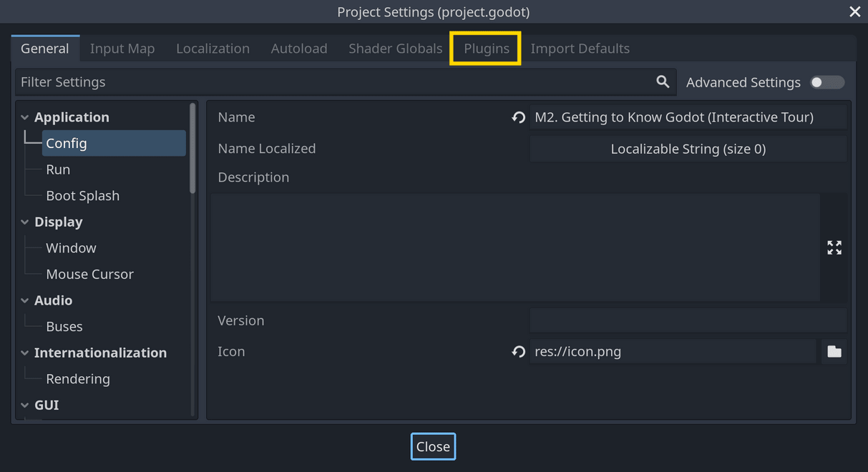Select Run under Application

coord(58,169)
